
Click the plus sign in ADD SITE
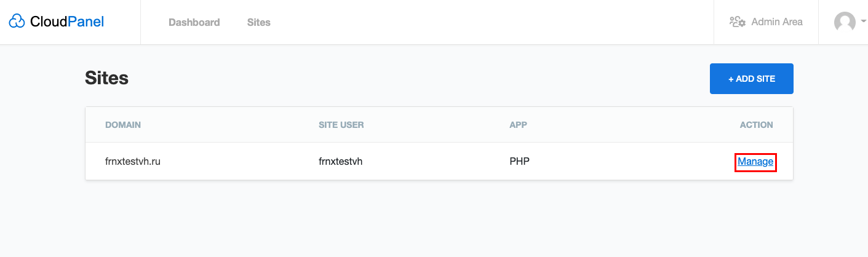pos(731,79)
